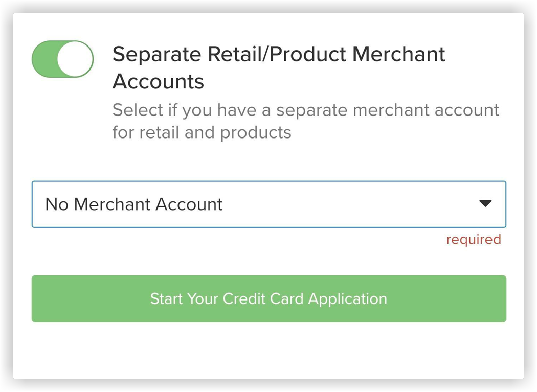Click the green track of the toggle

(43, 59)
